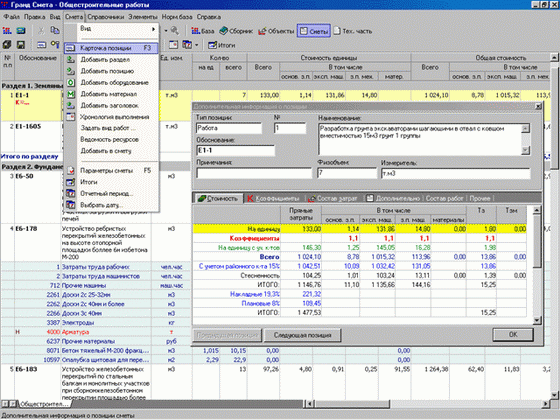Click the dark book icon left of save
Image resolution: width=560 pixels, height=420 pixels.
[x=7, y=45]
